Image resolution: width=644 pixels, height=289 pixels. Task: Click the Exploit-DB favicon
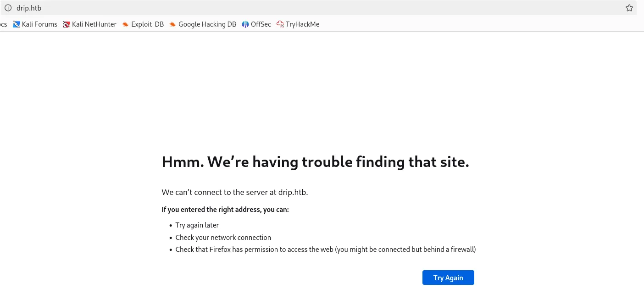click(126, 24)
